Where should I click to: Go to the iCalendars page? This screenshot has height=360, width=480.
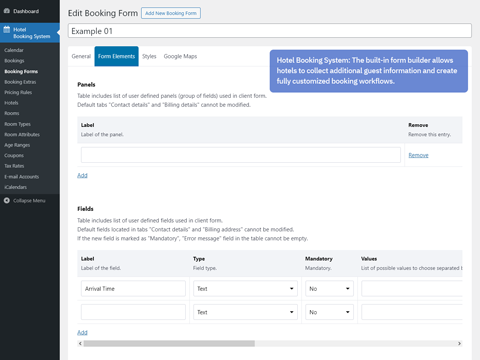point(16,187)
